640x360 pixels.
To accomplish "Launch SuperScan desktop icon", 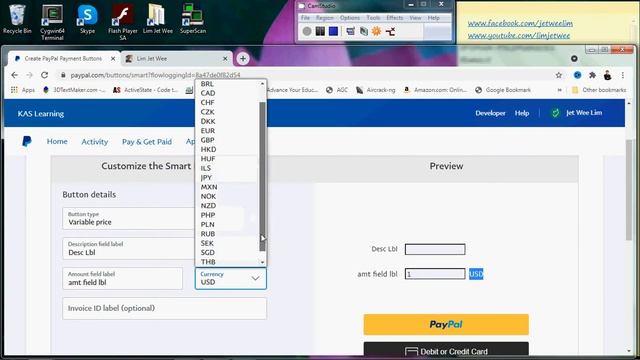I will [193, 19].
